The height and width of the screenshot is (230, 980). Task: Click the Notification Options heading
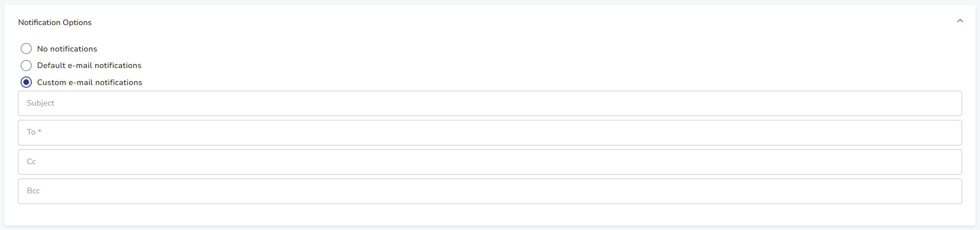(55, 22)
